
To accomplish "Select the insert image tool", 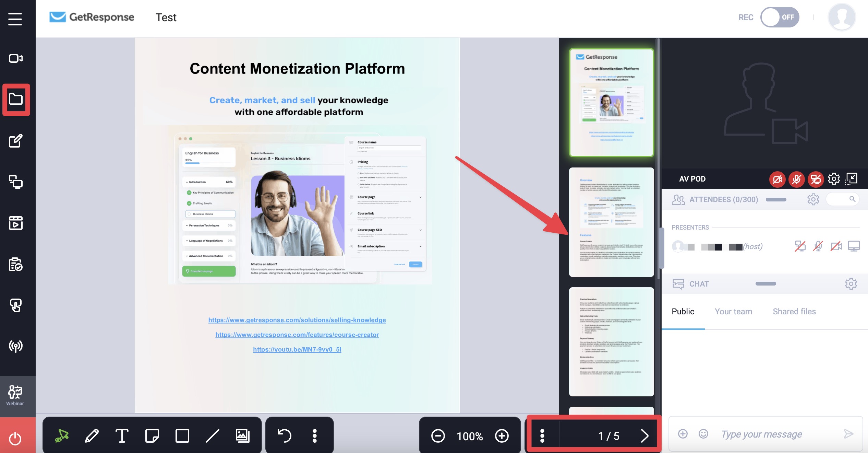I will coord(243,436).
